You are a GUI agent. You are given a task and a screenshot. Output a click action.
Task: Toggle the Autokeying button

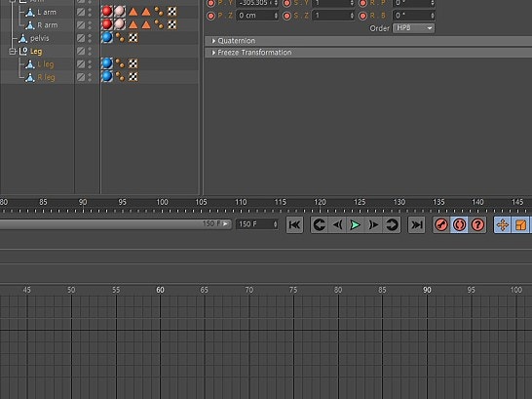(x=459, y=224)
